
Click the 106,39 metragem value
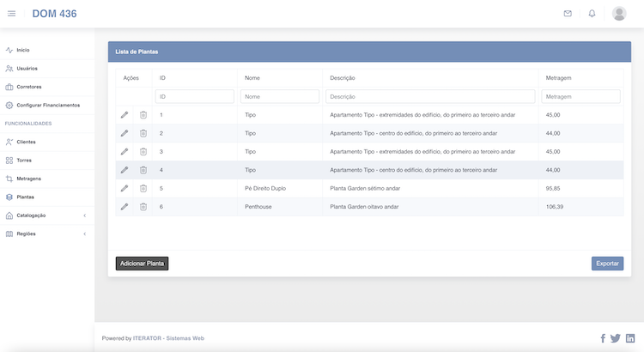(x=555, y=207)
